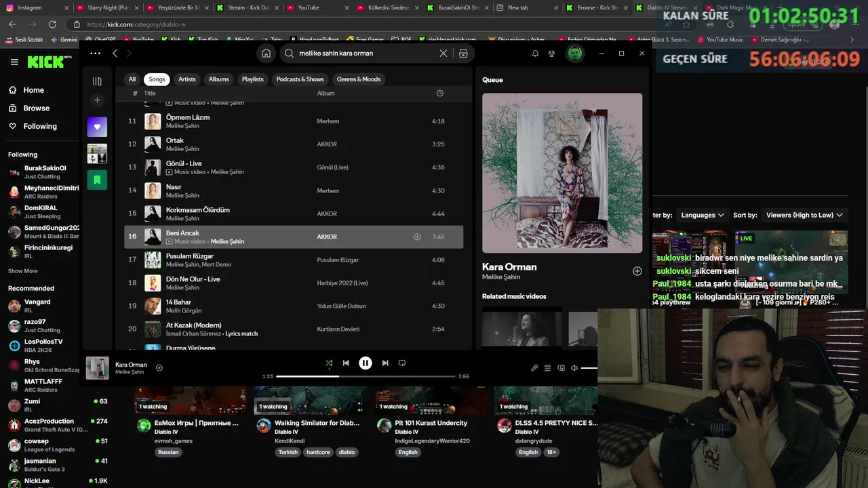Mute the Spotify volume
The image size is (868, 488).
(574, 368)
